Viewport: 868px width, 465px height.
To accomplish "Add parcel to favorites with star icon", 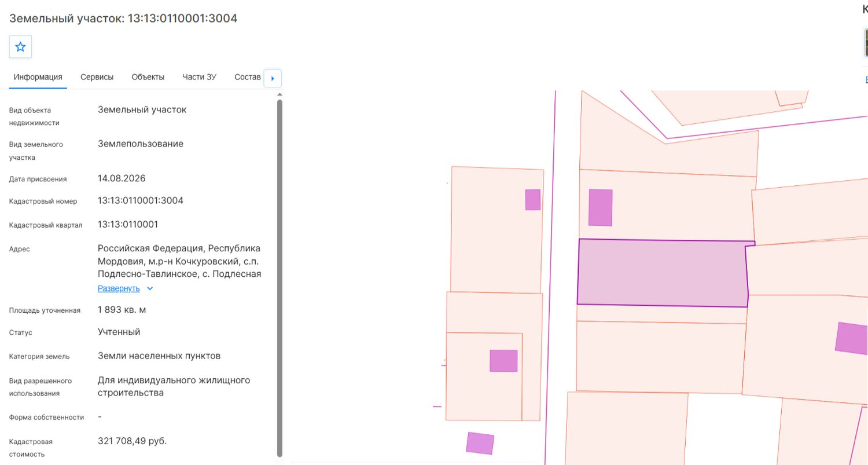I will pyautogui.click(x=20, y=47).
